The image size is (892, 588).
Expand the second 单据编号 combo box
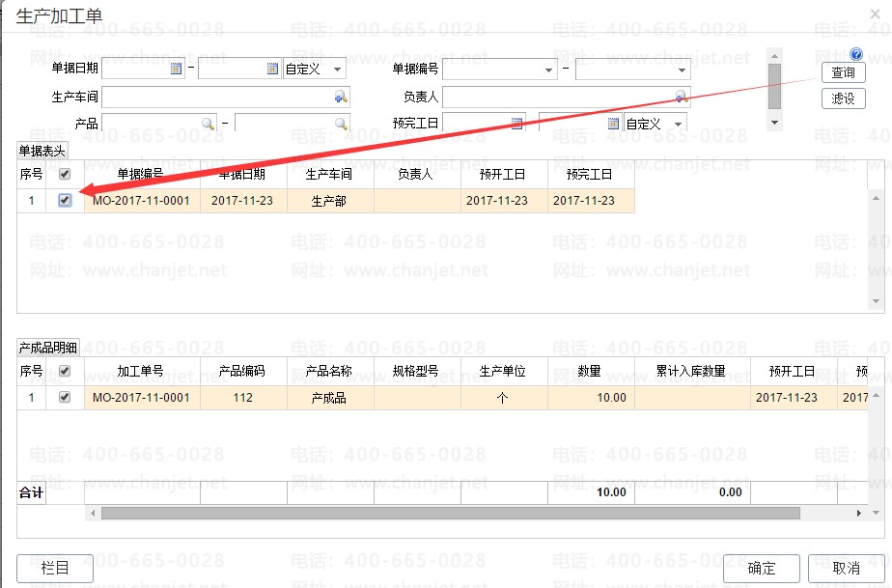pyautogui.click(x=682, y=70)
